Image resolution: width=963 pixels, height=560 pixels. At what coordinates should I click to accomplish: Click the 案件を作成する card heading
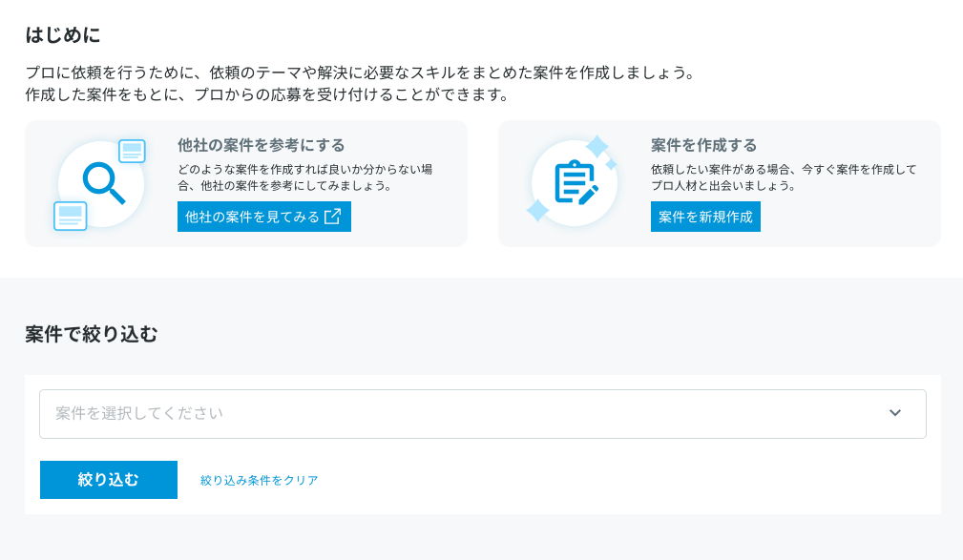tap(703, 146)
